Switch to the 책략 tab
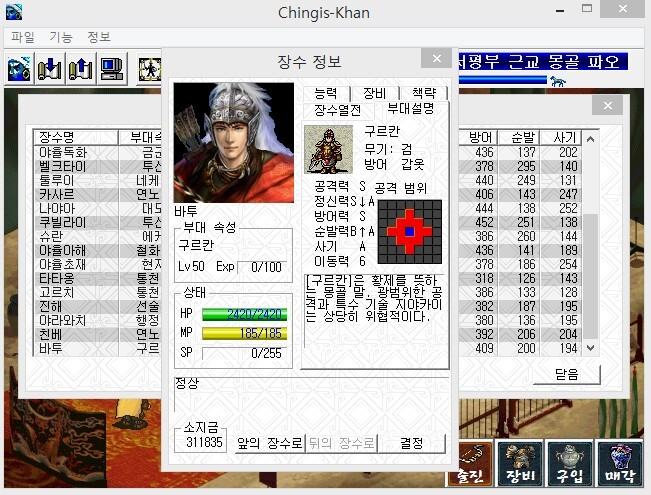This screenshot has height=495, width=651. (423, 93)
